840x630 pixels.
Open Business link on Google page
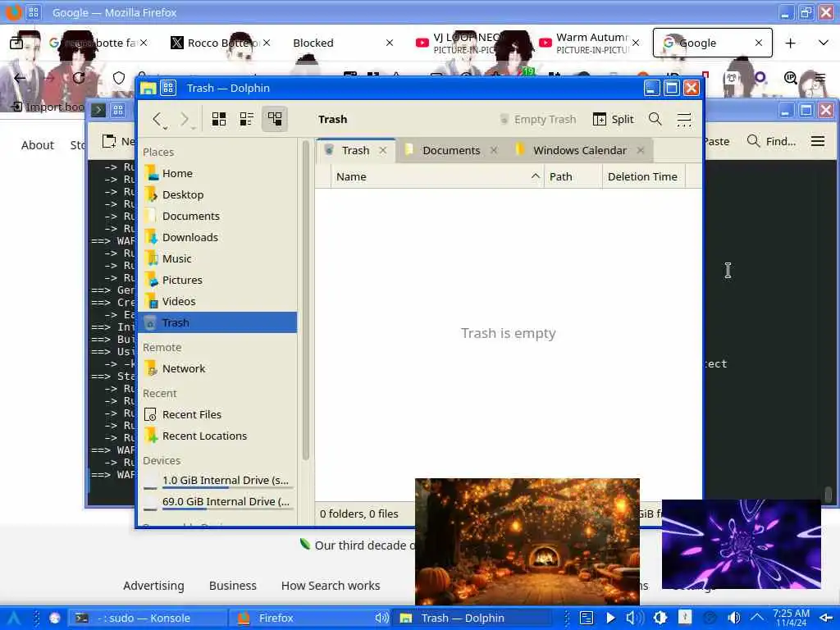click(x=232, y=586)
